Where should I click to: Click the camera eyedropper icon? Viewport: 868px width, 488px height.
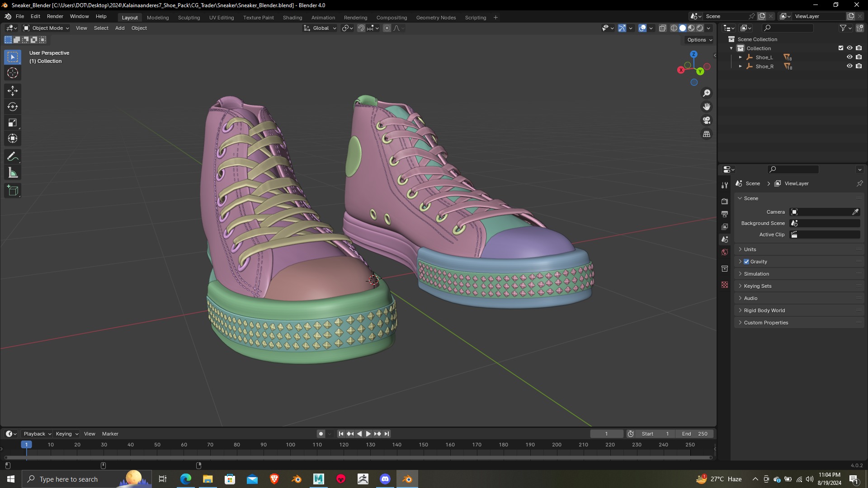[x=855, y=212]
